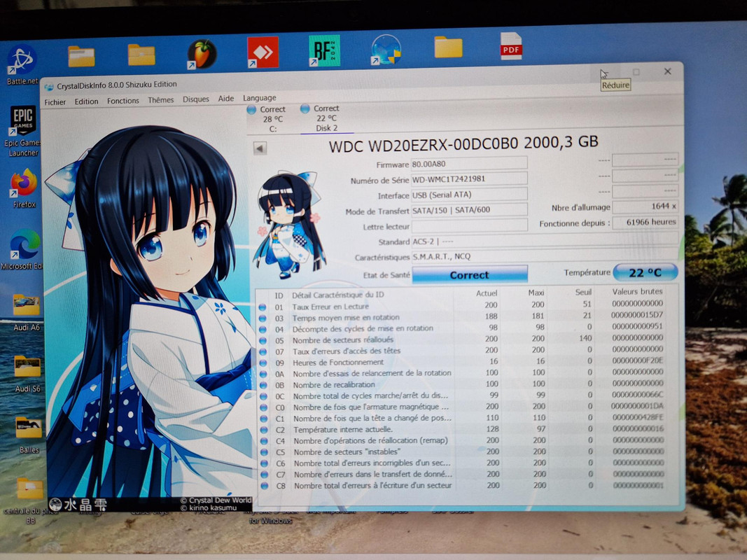
Task: Click the Réduire minimize button
Action: coord(604,73)
